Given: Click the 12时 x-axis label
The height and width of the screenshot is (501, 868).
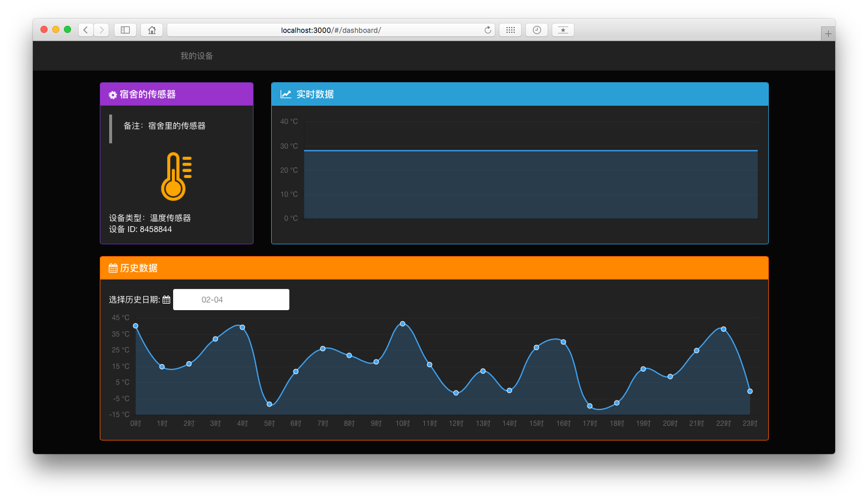Looking at the screenshot, I should pyautogui.click(x=456, y=423).
